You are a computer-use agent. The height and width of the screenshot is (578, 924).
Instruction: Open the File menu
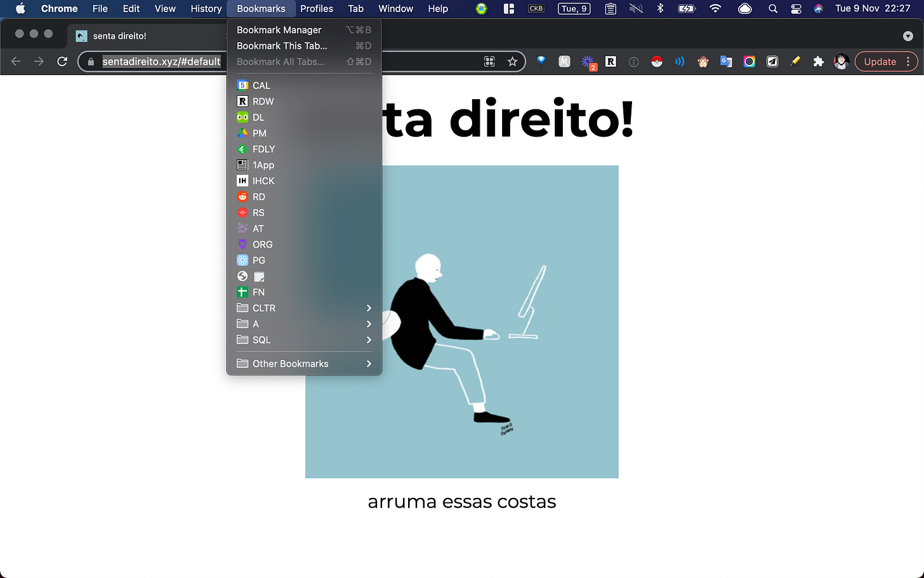(100, 8)
